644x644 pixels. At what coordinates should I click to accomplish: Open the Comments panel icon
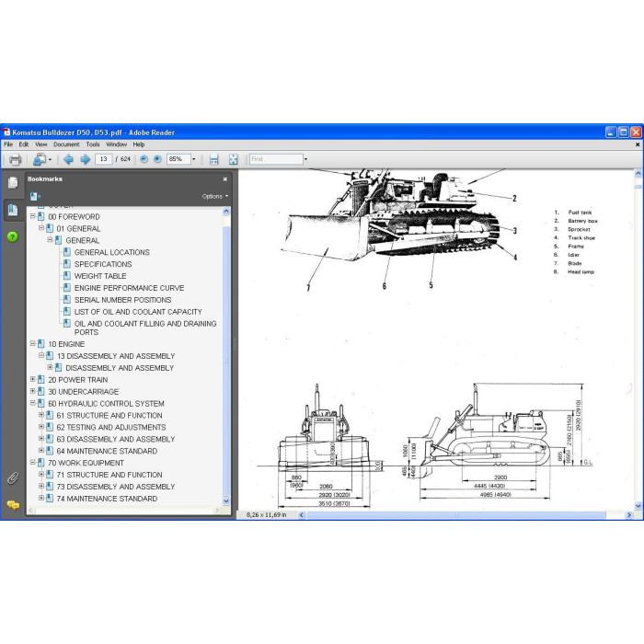pos(13,505)
